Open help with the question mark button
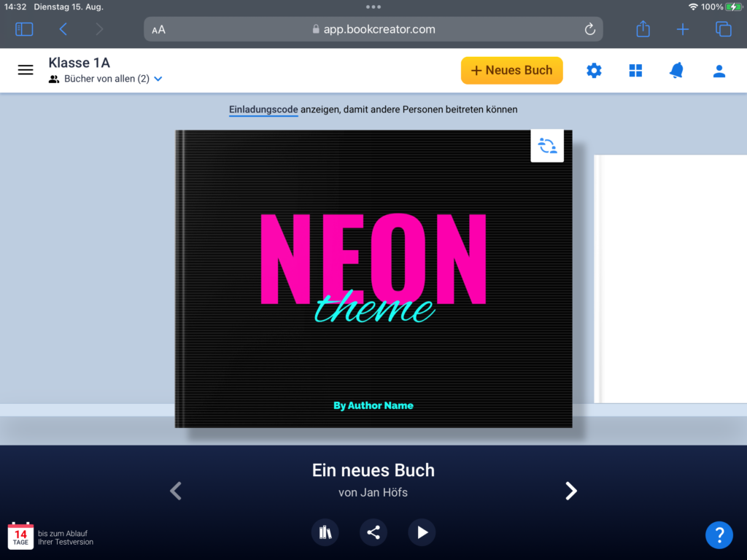747x560 pixels. point(719,534)
